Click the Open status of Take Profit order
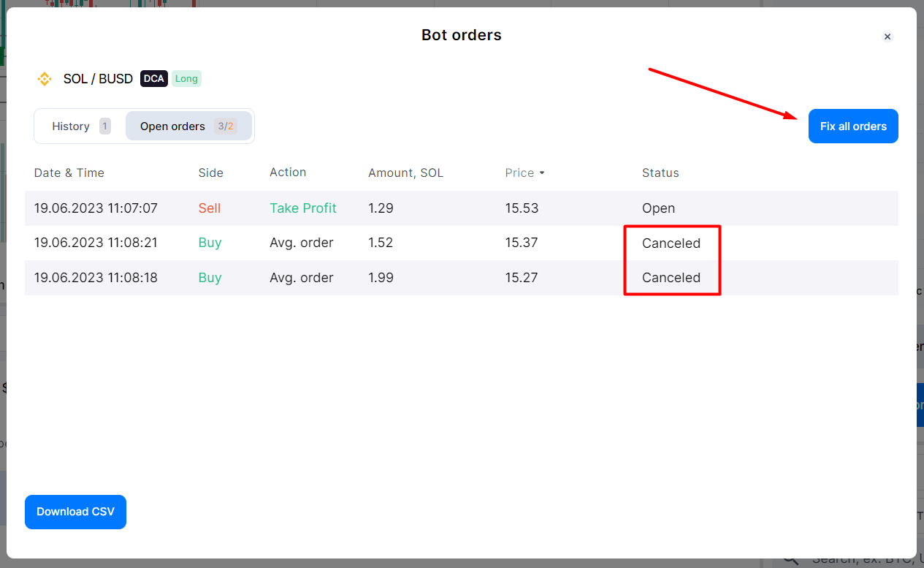The width and height of the screenshot is (924, 568). pyautogui.click(x=658, y=208)
